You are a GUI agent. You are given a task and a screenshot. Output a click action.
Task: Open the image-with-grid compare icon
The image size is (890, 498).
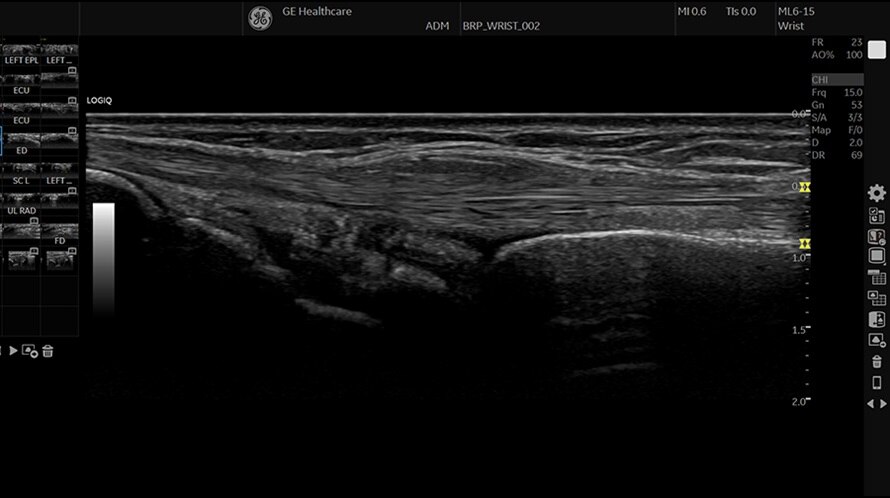pos(876,298)
